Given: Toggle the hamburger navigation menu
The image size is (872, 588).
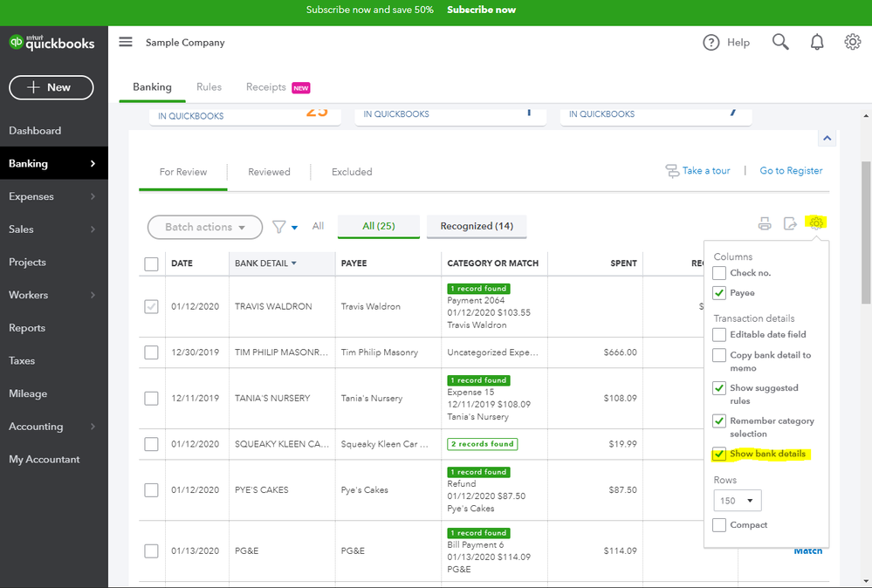Looking at the screenshot, I should click(x=126, y=42).
